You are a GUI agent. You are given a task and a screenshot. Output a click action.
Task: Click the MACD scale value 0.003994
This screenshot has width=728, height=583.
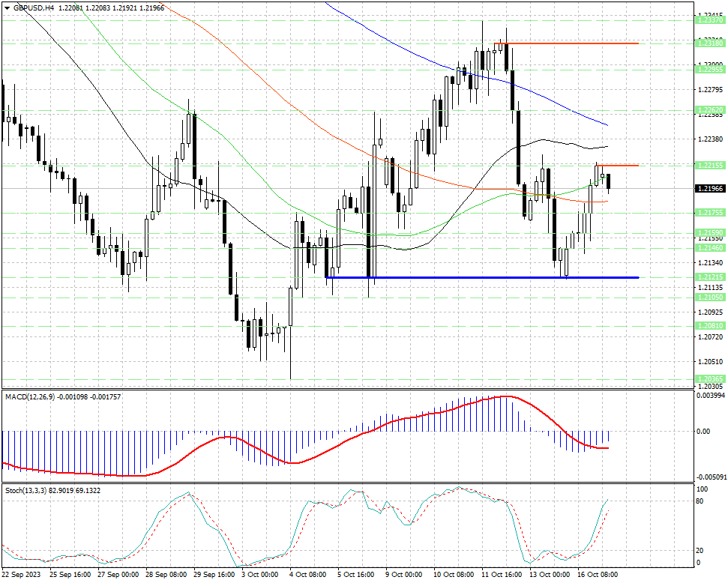(x=711, y=396)
